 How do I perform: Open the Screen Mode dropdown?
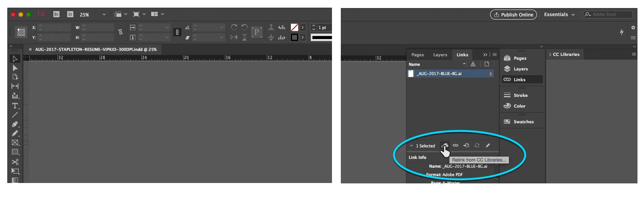coord(139,14)
